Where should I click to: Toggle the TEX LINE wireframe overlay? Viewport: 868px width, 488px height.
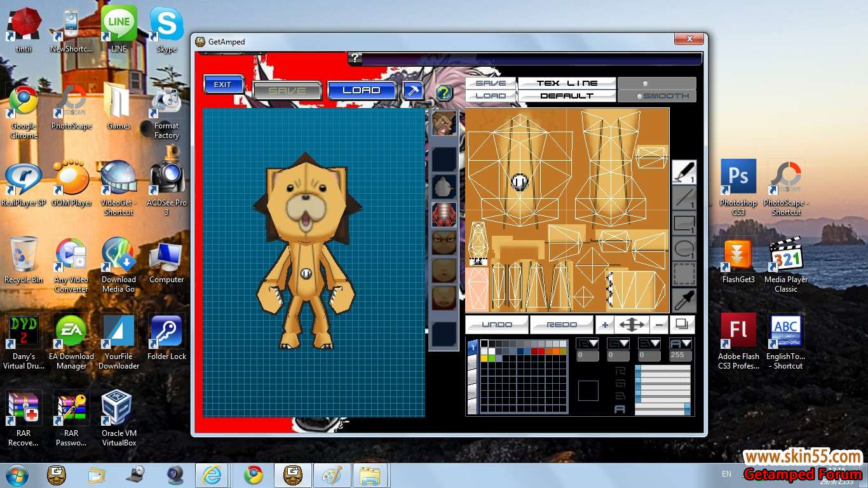tap(567, 83)
